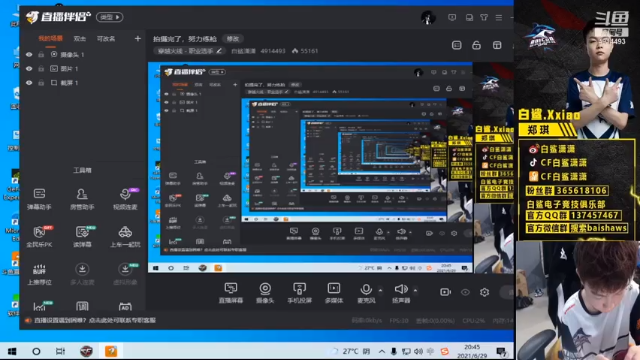Select the 摄像头 1 source row
The width and height of the screenshot is (640, 360).
82,54
